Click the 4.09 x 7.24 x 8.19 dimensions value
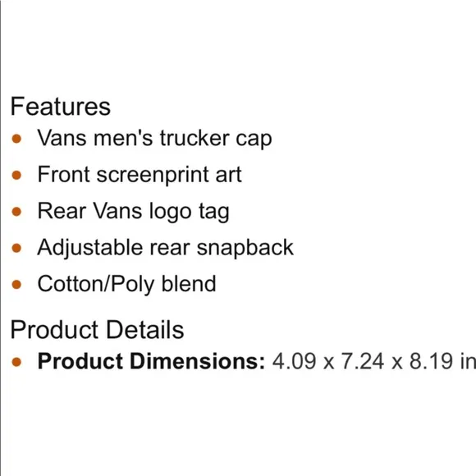476x476 pixels. 374,362
